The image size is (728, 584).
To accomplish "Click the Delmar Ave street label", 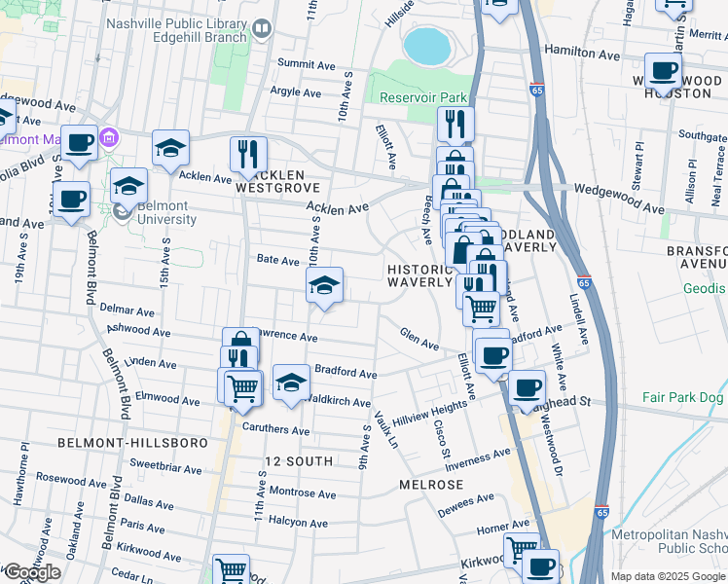I will pos(127,310).
